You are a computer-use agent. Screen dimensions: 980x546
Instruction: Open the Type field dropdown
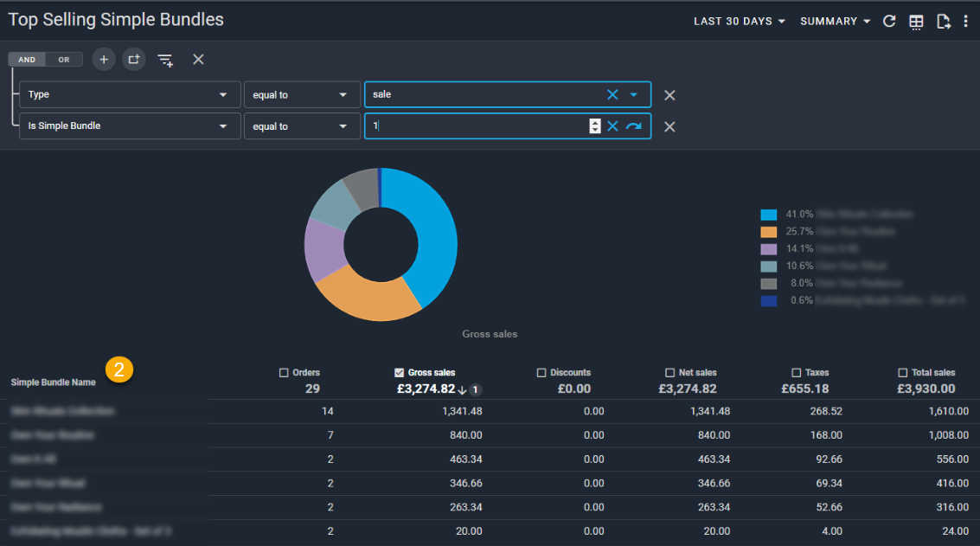[x=130, y=94]
